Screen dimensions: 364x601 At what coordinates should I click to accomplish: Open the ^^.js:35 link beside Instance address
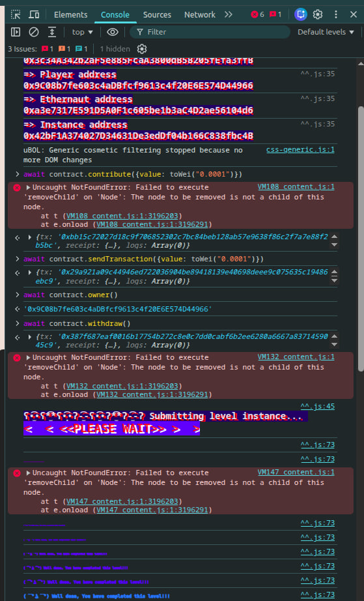tap(318, 124)
